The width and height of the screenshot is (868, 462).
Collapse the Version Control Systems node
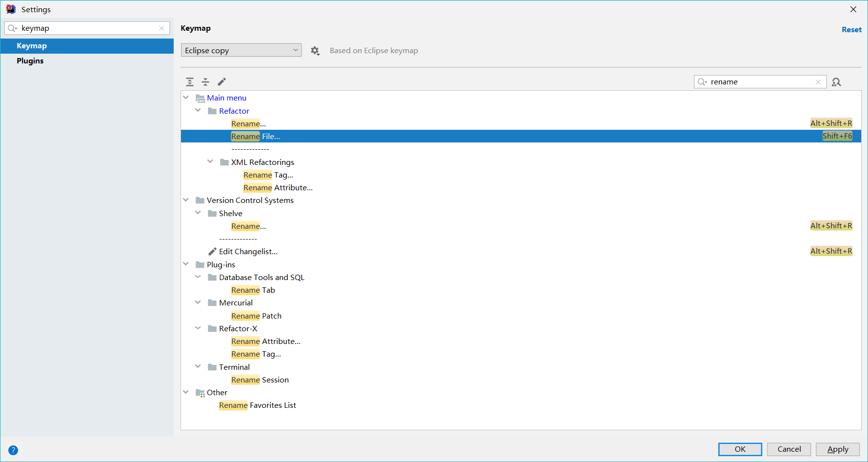click(x=186, y=200)
